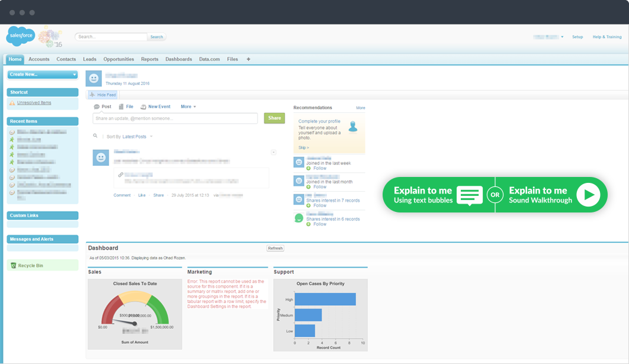629x364 pixels.
Task: Click More in Recommendations
Action: point(361,108)
